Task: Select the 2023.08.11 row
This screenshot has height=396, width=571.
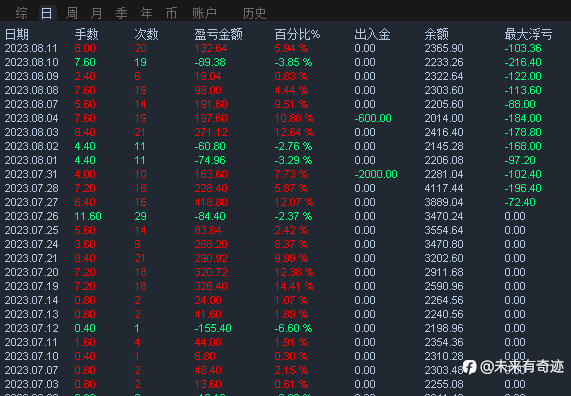Action: coord(286,48)
